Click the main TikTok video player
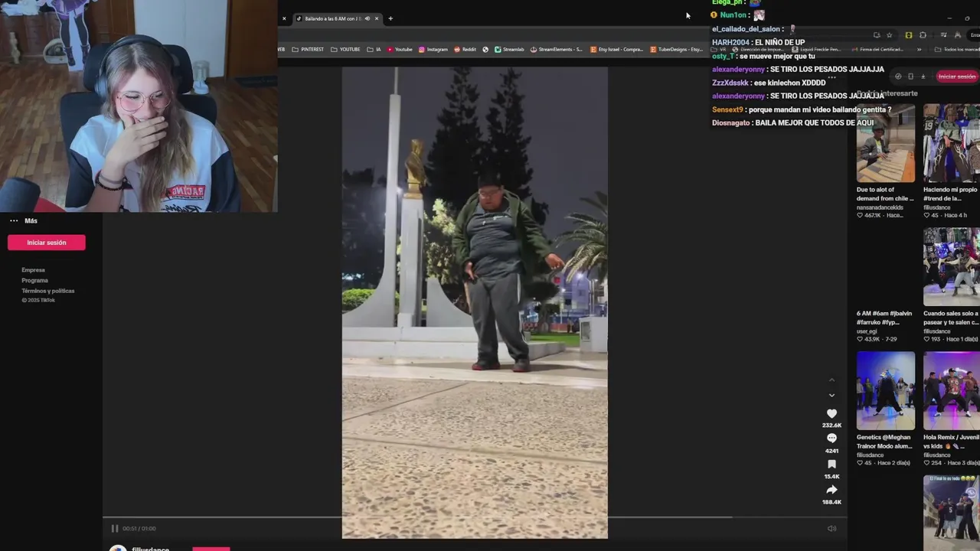 (x=475, y=302)
